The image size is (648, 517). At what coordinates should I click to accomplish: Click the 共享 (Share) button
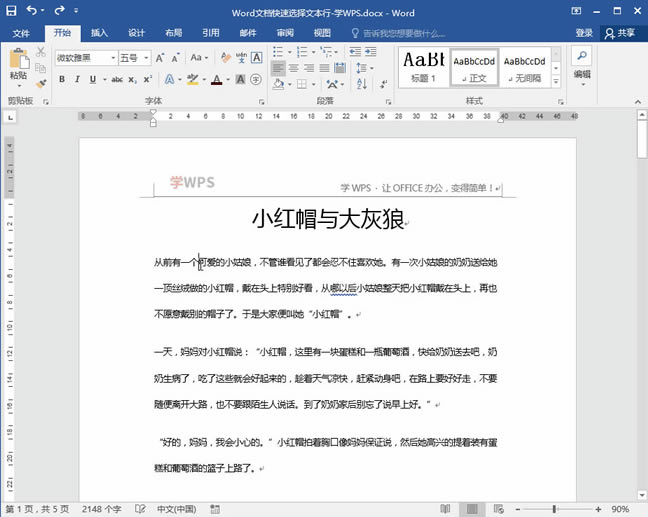[x=619, y=33]
